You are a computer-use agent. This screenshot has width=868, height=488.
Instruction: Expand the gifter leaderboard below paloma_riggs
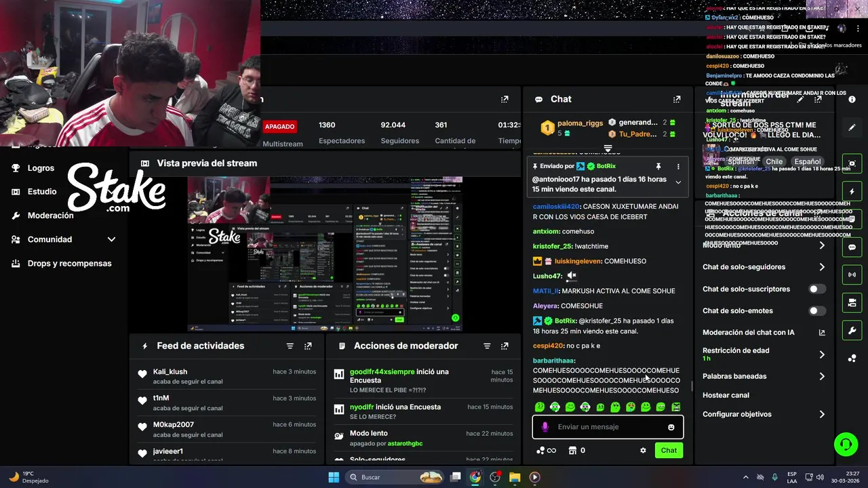click(608, 148)
